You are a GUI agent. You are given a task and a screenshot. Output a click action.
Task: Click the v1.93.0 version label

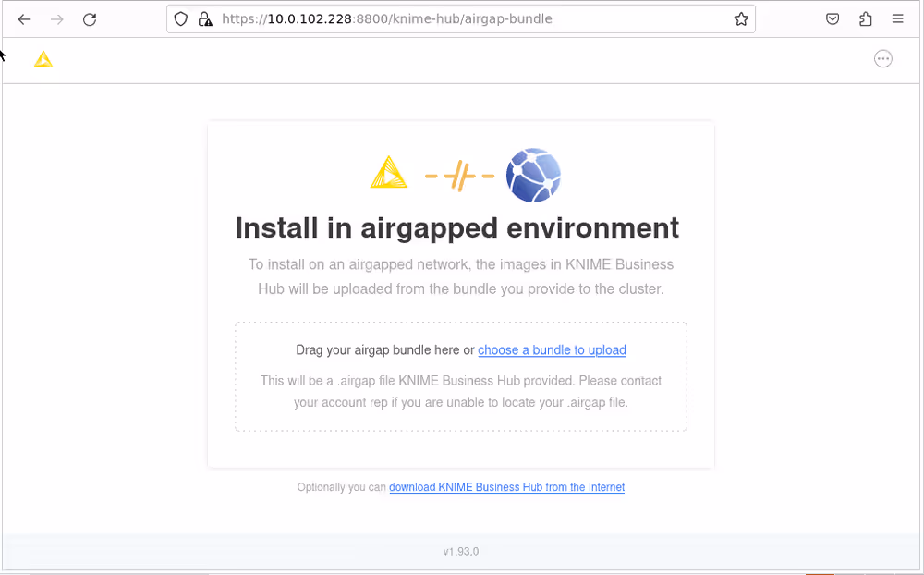coord(461,551)
